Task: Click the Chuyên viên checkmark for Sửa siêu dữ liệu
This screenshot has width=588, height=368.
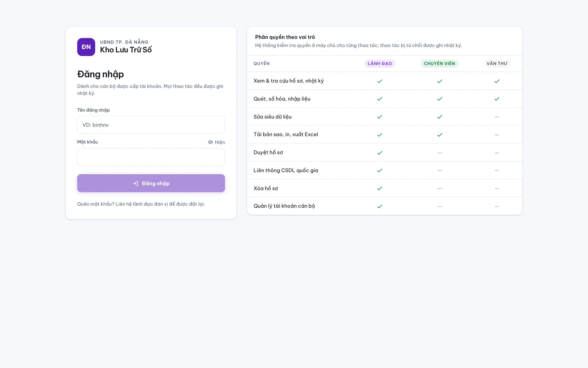Action: [440, 117]
